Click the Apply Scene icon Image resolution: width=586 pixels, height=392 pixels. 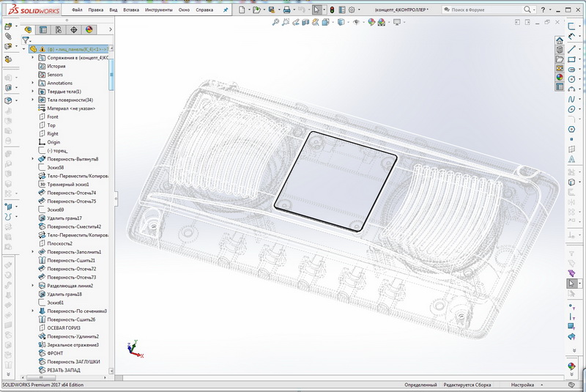point(382,23)
